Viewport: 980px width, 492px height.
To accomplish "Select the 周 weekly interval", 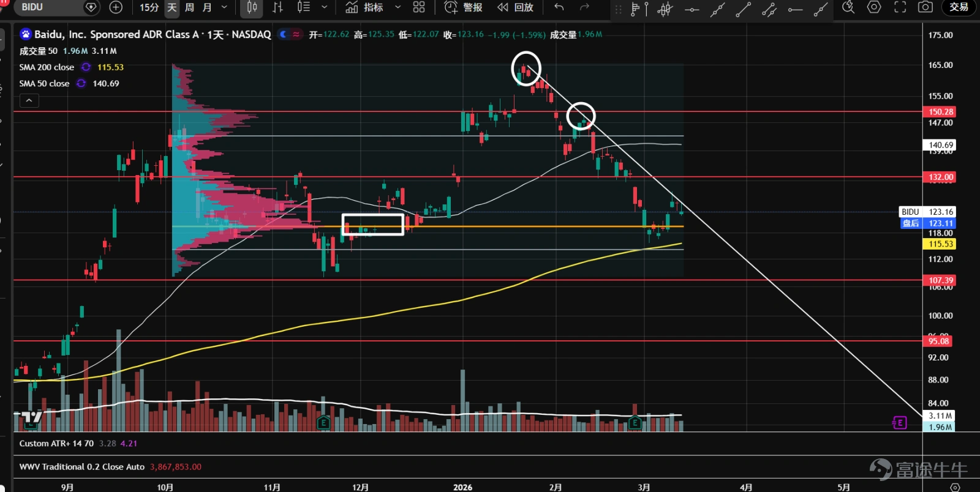I will pos(189,7).
